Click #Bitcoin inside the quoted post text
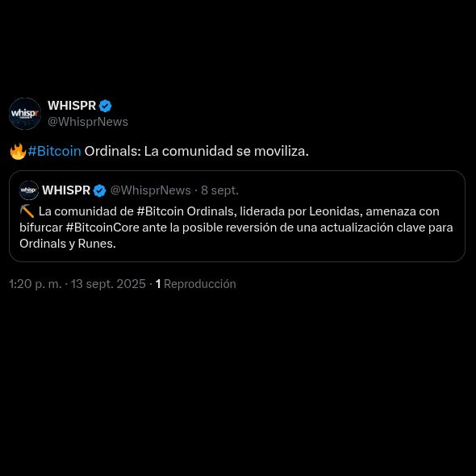Image resolution: width=476 pixels, height=476 pixels. [x=160, y=211]
